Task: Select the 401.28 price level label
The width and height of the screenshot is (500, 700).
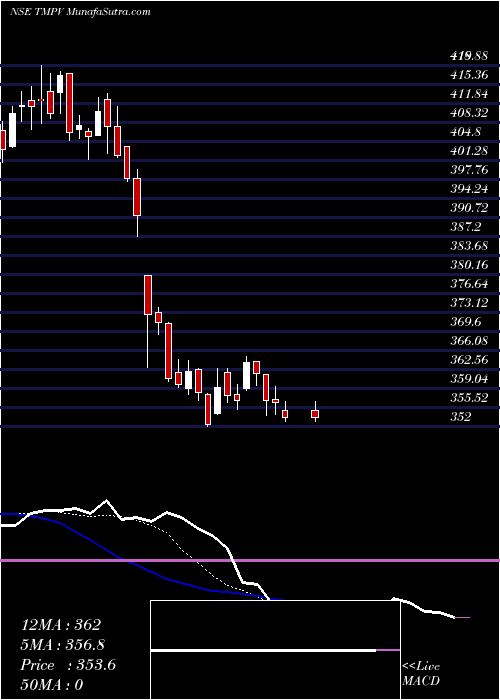Action: pyautogui.click(x=468, y=151)
